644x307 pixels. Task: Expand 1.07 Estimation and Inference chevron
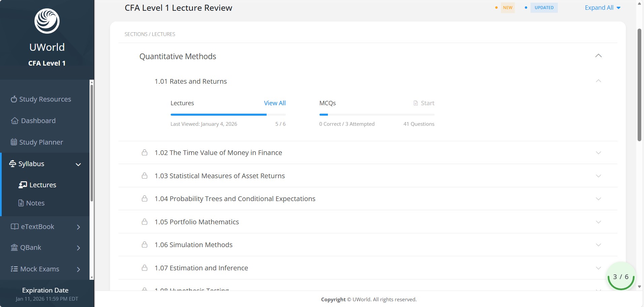pos(598,268)
